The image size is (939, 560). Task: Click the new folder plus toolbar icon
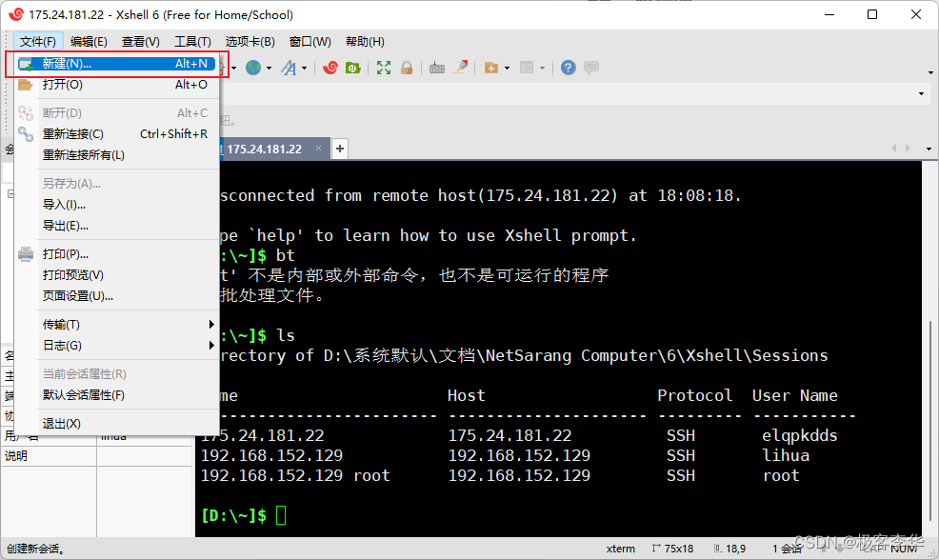(491, 68)
